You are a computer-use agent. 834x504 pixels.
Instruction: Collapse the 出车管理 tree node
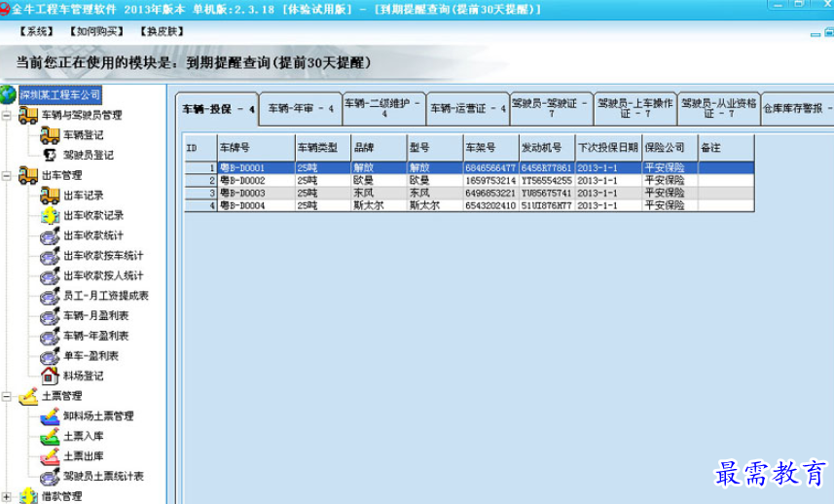click(8, 176)
